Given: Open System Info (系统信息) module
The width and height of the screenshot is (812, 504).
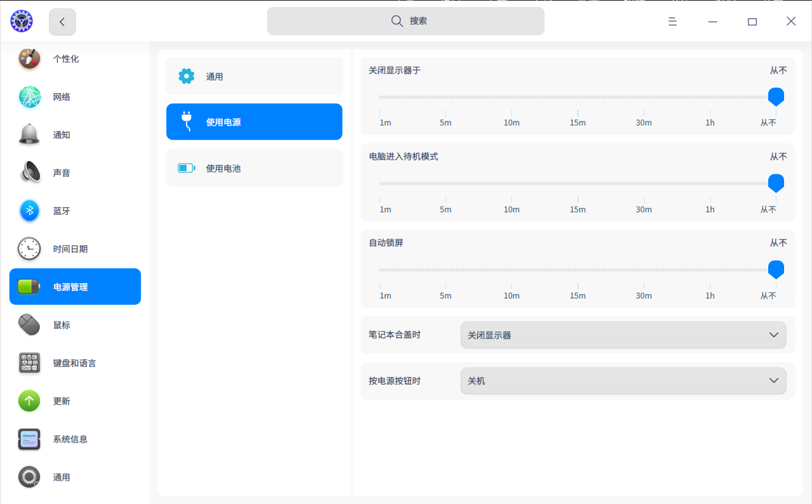Looking at the screenshot, I should click(75, 439).
